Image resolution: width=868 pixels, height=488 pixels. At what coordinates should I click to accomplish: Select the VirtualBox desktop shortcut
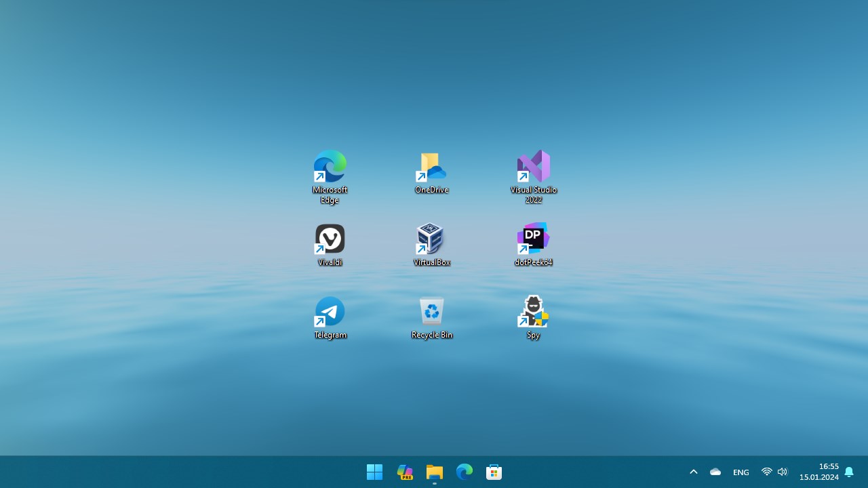tap(432, 244)
